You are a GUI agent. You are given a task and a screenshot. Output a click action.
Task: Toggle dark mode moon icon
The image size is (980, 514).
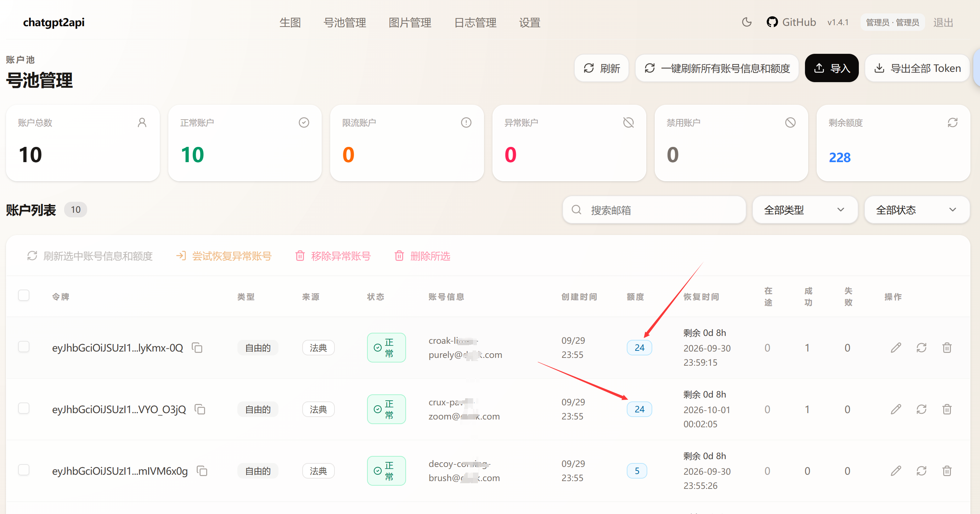point(747,22)
